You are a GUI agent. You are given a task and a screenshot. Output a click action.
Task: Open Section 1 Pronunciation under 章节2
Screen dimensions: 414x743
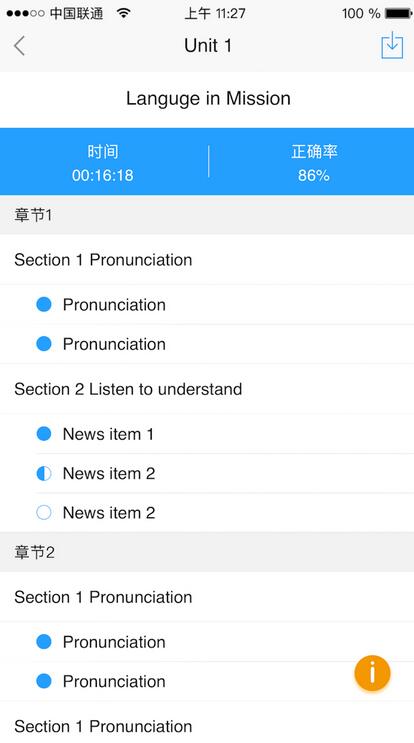tap(207, 597)
